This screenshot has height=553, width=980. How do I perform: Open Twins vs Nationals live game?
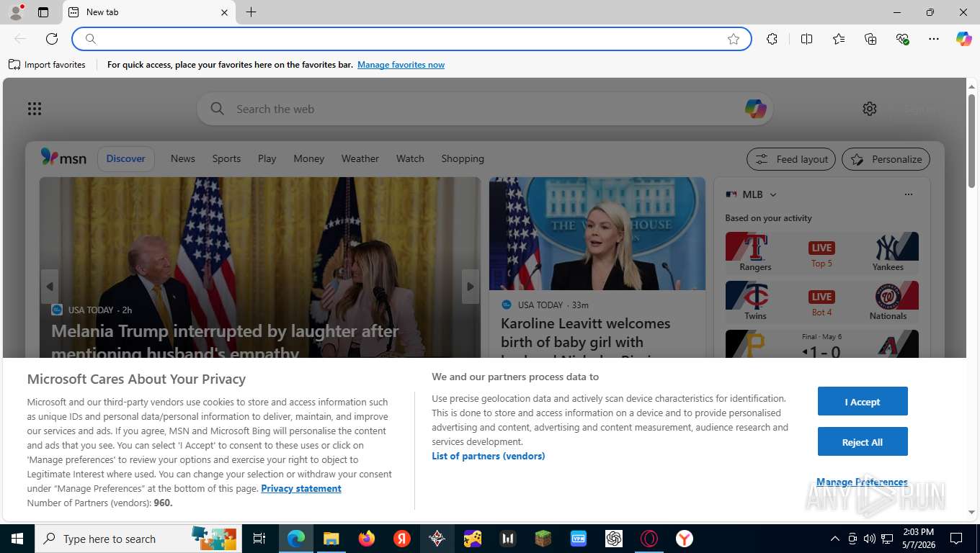coord(821,301)
